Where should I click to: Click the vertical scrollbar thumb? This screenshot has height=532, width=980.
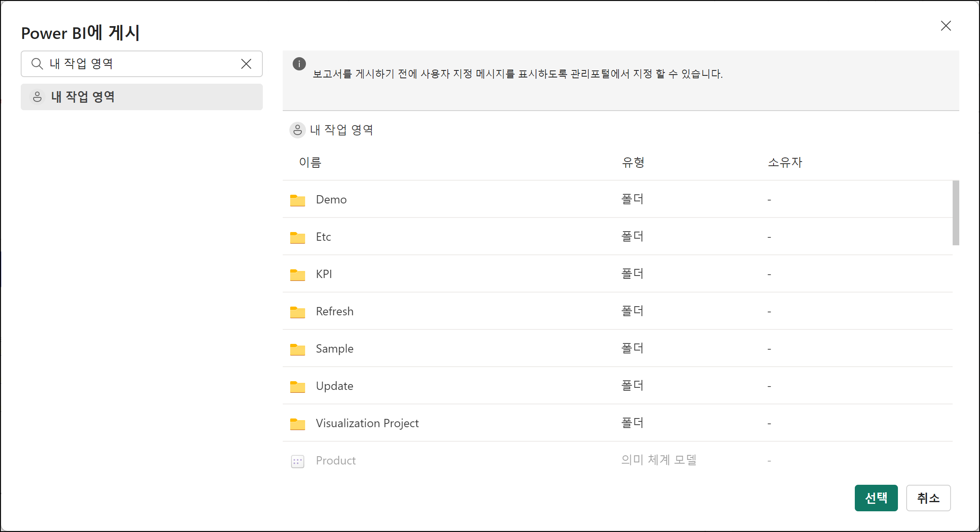[956, 213]
